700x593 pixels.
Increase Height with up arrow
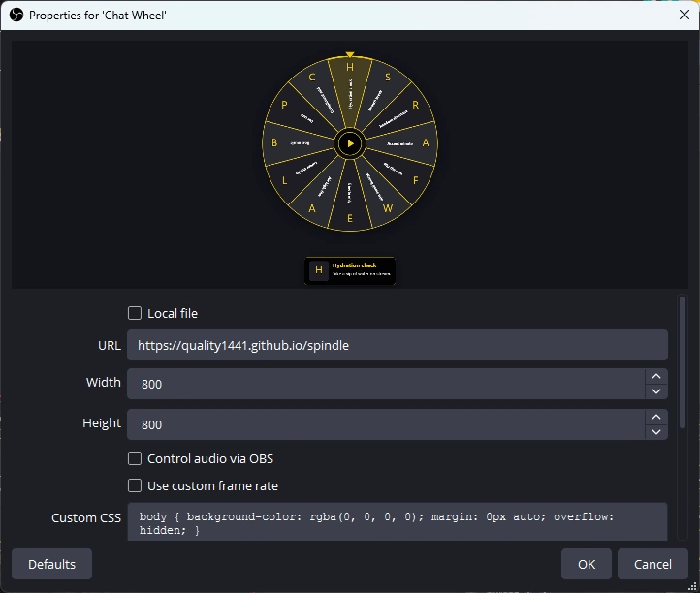coord(656,417)
